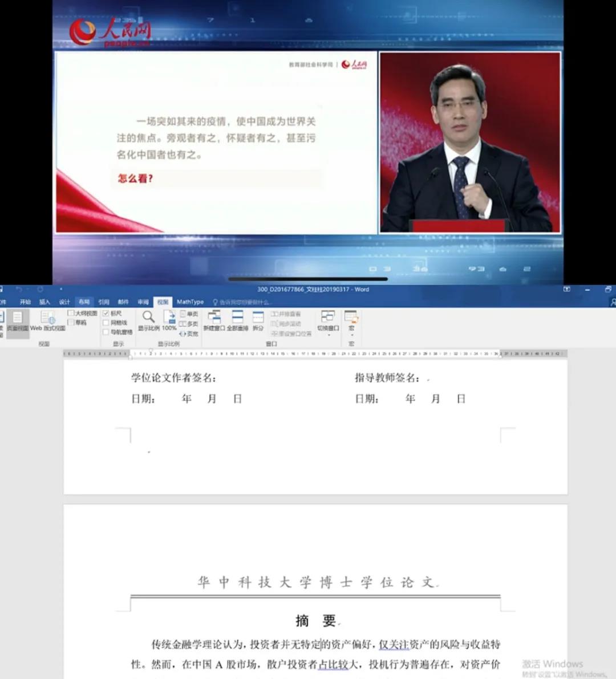Open the ribbon display options icon
The image size is (616, 679).
tap(567, 290)
